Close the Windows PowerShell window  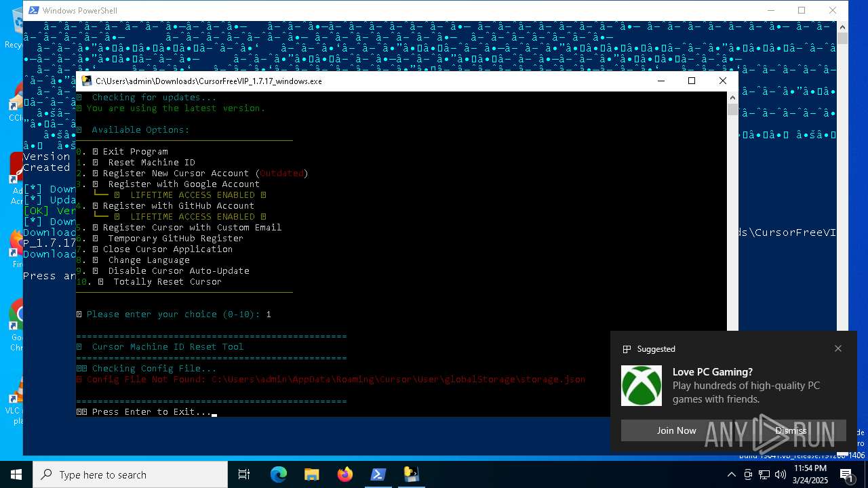click(833, 10)
